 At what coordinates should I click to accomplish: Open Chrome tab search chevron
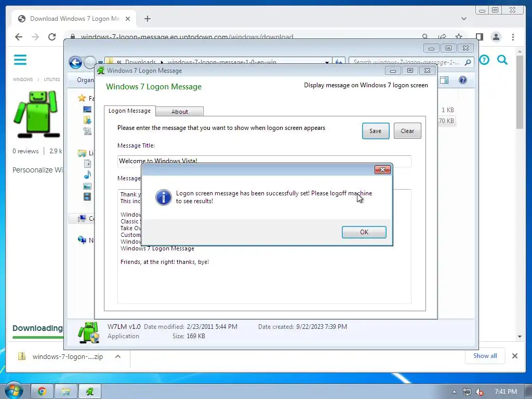pyautogui.click(x=464, y=19)
